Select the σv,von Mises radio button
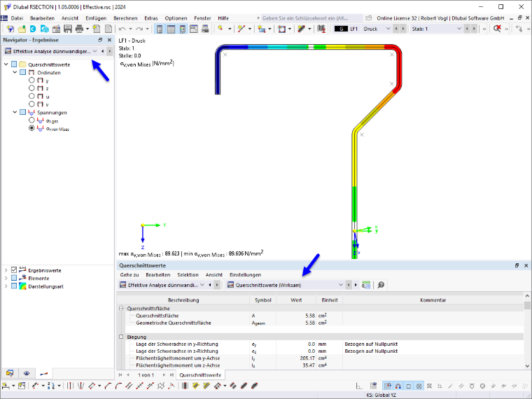The image size is (532, 399). pos(31,128)
